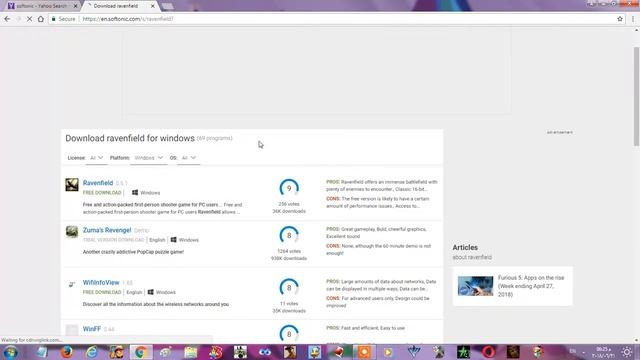Bookmark this page with the star icon
The height and width of the screenshot is (360, 640).
[x=620, y=19]
